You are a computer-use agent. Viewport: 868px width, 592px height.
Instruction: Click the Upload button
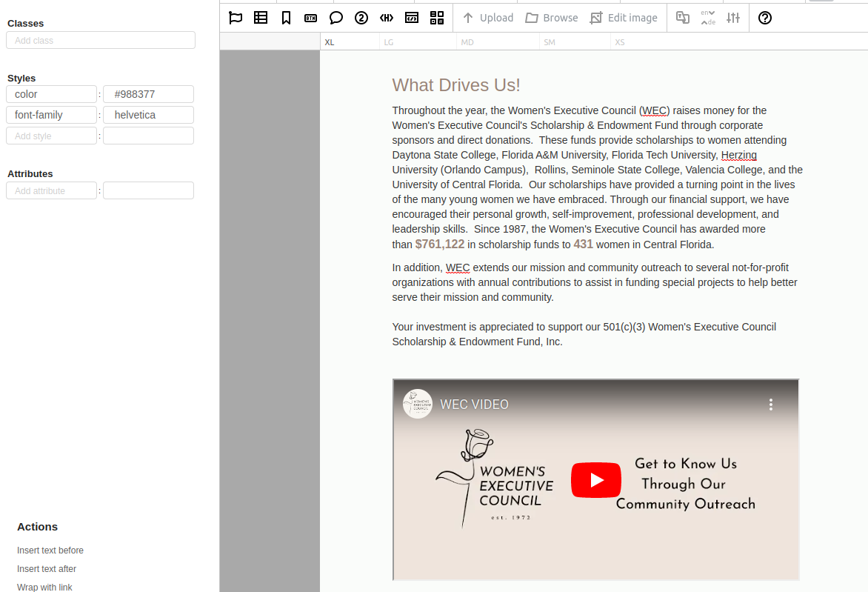[x=488, y=18]
